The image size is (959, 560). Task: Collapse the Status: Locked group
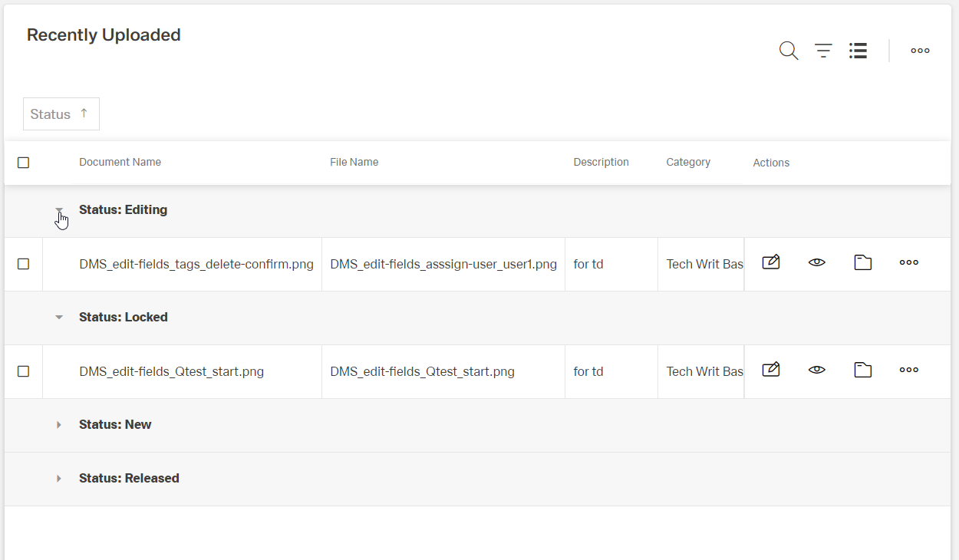(59, 318)
